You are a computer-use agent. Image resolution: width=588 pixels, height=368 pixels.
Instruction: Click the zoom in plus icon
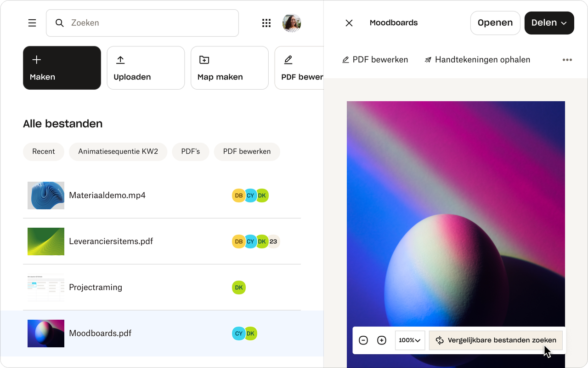point(381,340)
